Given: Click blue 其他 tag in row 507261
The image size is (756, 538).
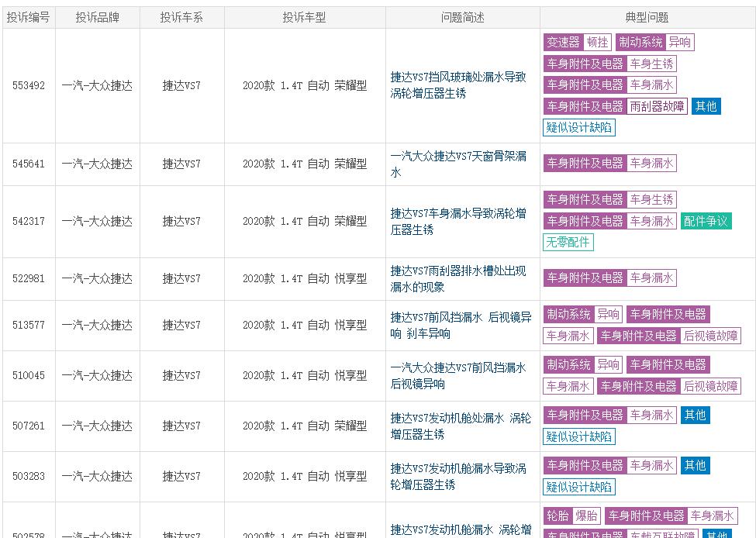Looking at the screenshot, I should [696, 415].
